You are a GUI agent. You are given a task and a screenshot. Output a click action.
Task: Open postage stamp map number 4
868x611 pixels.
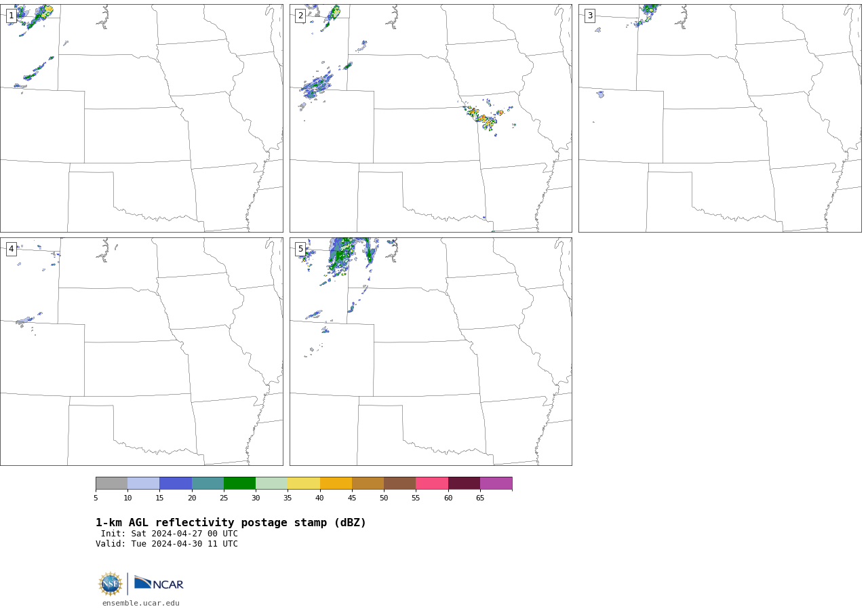141,351
